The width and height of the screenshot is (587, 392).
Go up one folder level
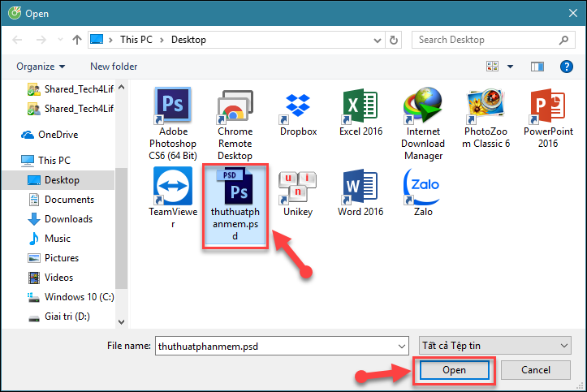[x=77, y=40]
